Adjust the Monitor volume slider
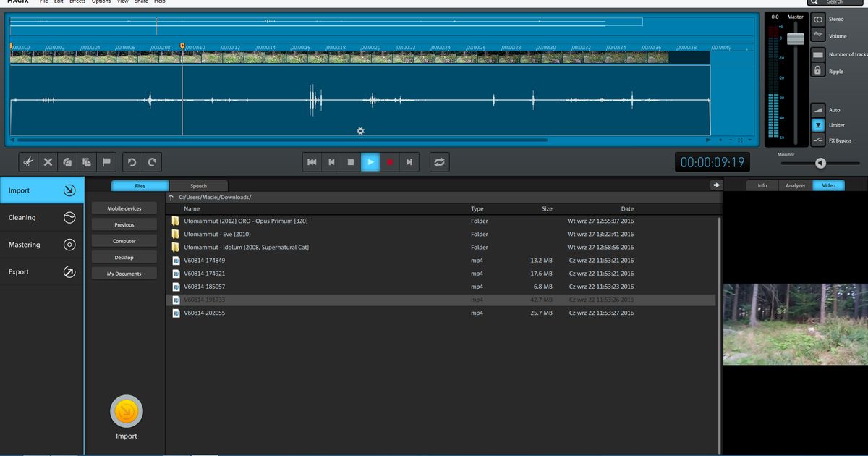The width and height of the screenshot is (868, 456). 820,163
